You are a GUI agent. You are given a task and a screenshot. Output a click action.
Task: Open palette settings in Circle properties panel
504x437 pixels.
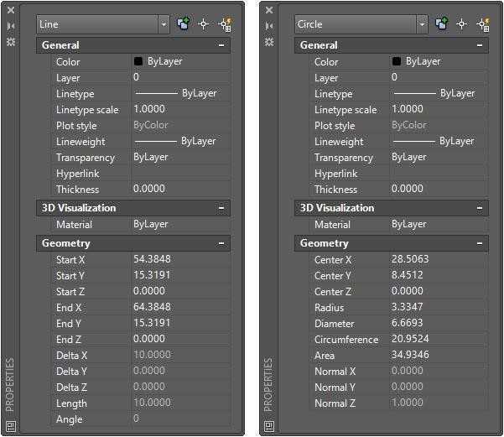tap(269, 41)
